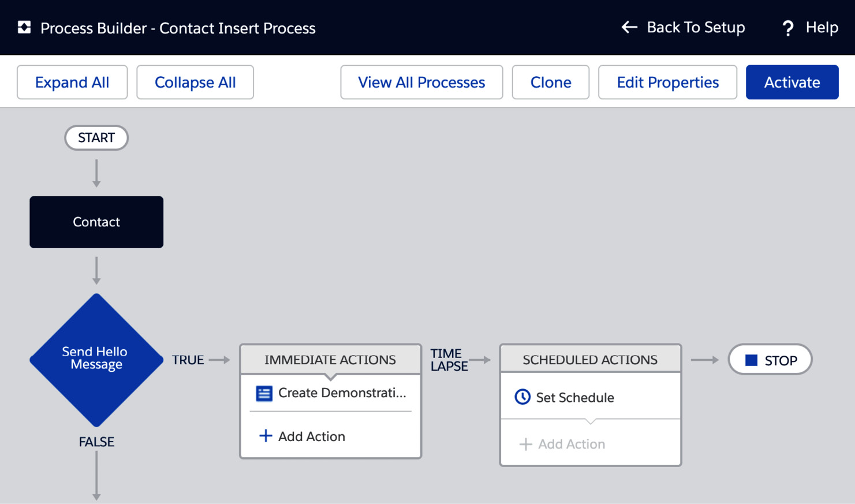Screen dimensions: 855x504
Task: Click the Process Builder logo icon
Action: coord(24,27)
